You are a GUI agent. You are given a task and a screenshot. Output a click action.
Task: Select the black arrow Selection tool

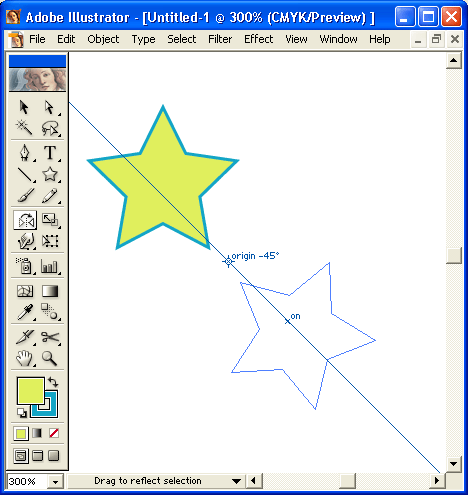(x=24, y=107)
